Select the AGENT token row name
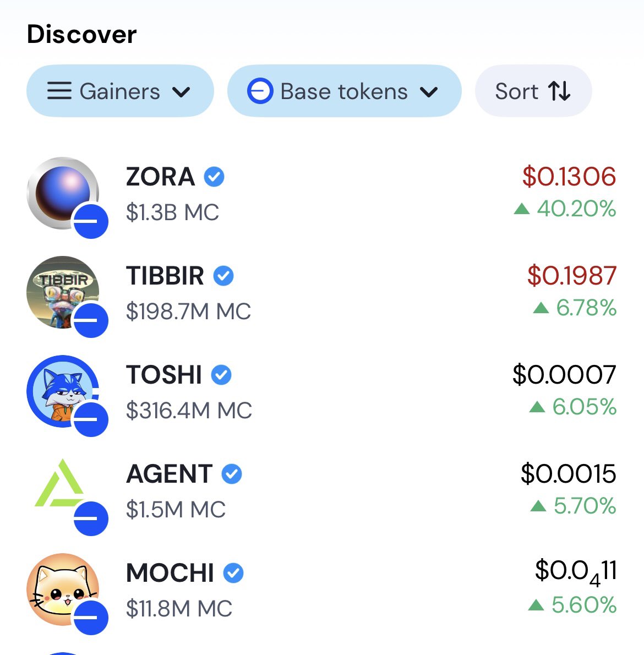 click(169, 474)
